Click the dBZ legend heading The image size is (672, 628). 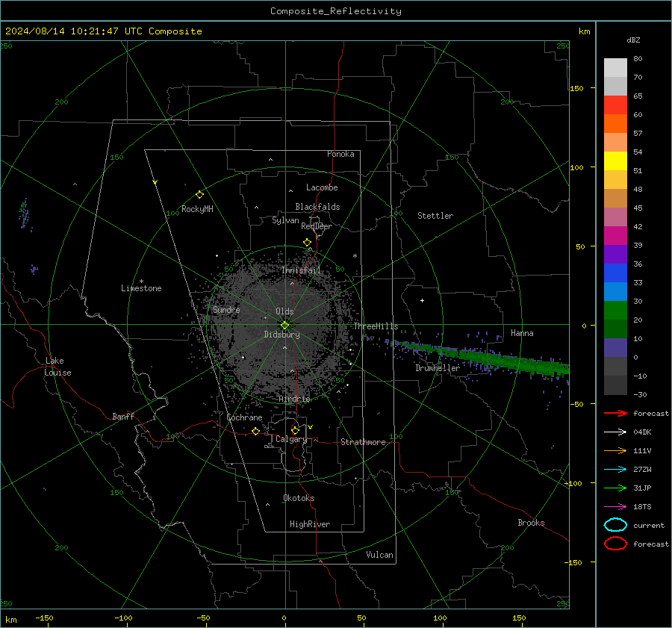pos(633,40)
